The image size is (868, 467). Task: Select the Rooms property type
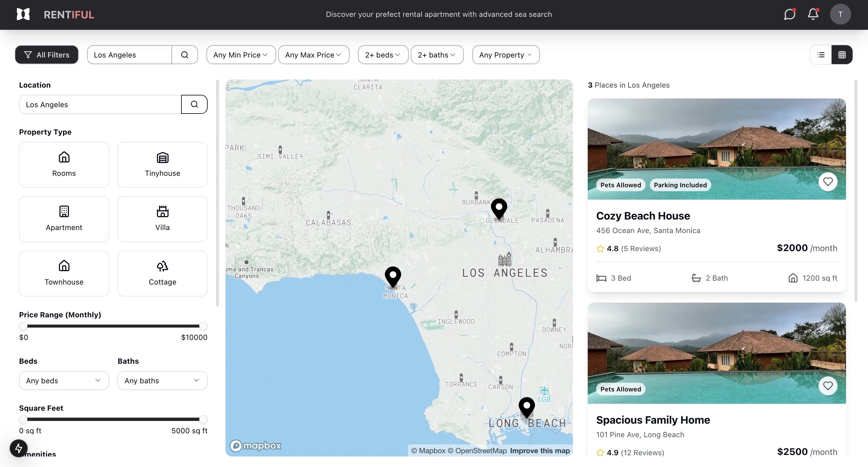coord(64,165)
